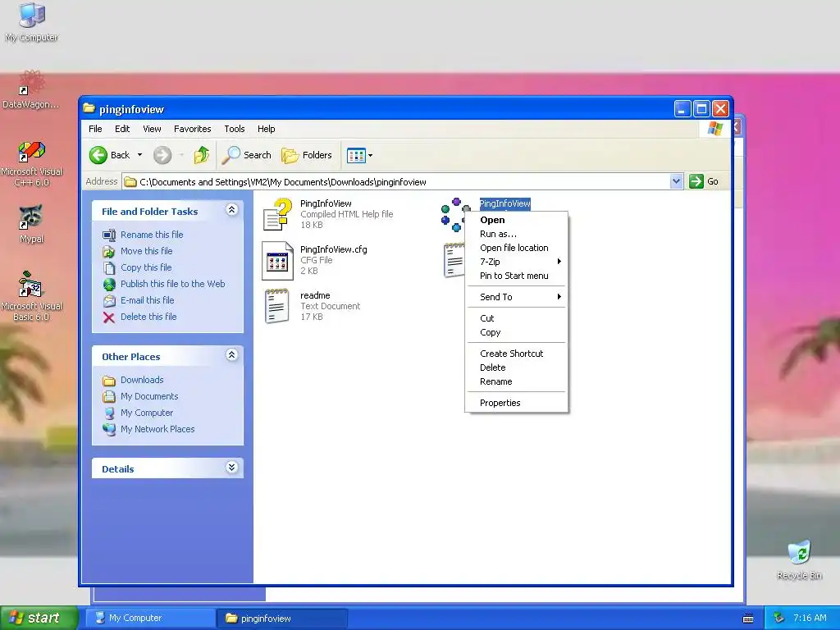Choose Open in the context menu
This screenshot has height=630, width=840.
tap(517, 220)
